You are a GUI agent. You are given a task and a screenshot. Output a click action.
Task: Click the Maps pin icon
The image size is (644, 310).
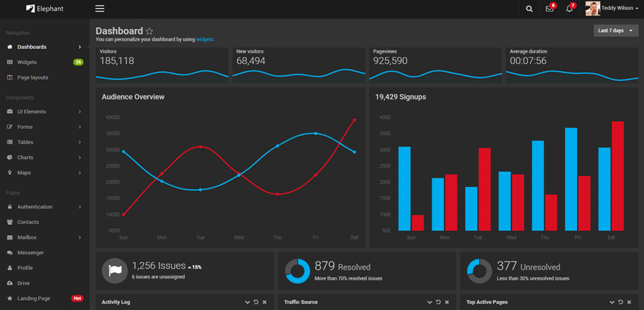(x=10, y=172)
